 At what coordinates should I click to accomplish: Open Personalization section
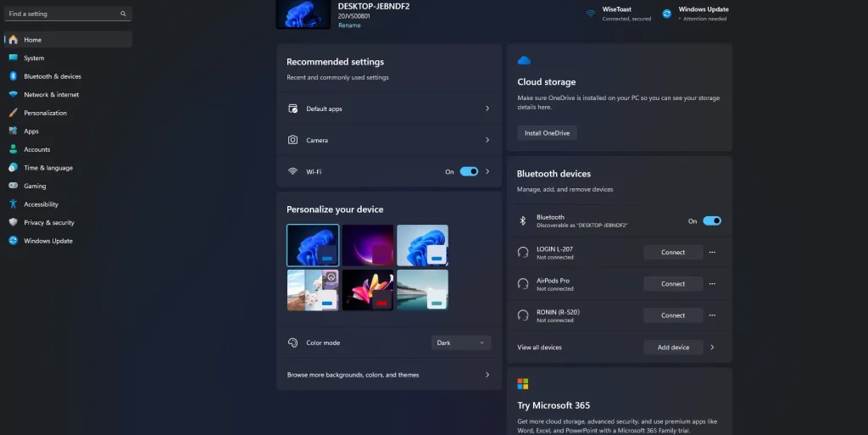tap(68, 112)
